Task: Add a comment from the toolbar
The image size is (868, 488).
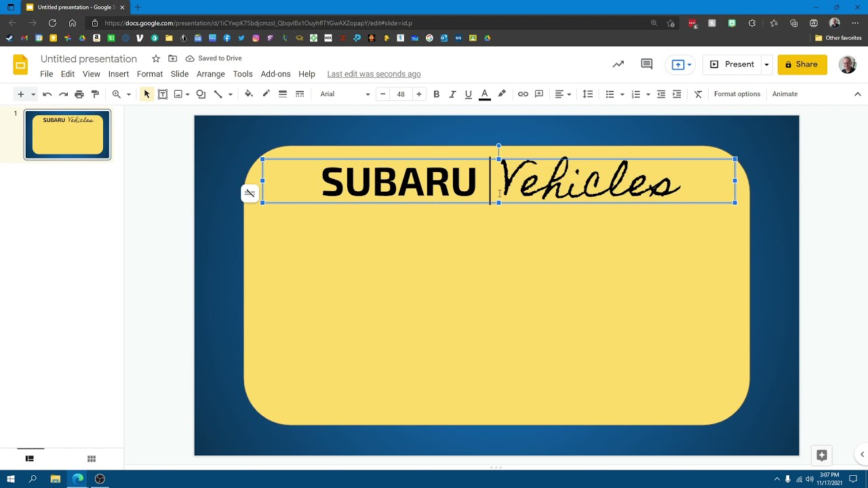Action: 539,94
